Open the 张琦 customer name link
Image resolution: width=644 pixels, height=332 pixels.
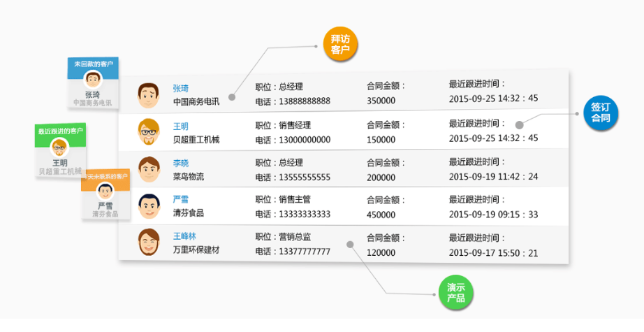[181, 88]
